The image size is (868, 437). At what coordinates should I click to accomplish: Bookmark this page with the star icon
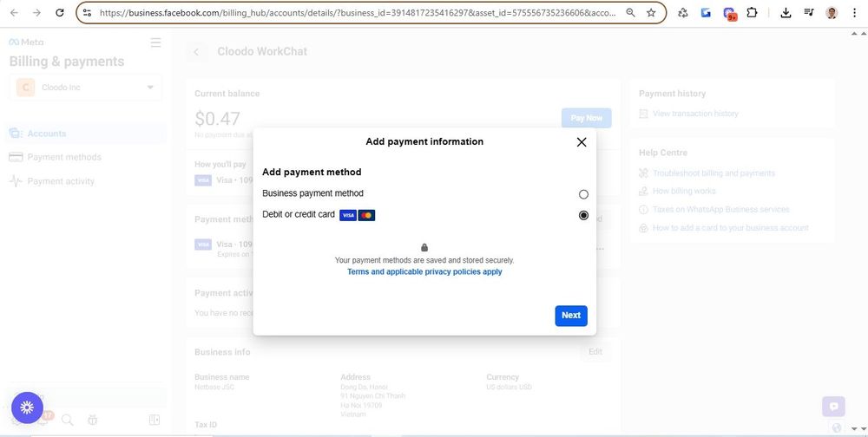[651, 13]
